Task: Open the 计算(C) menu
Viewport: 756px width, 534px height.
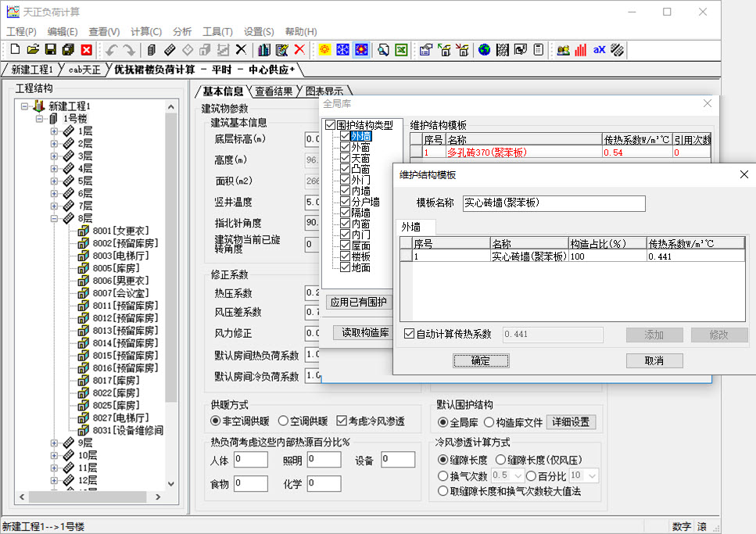Action: [146, 32]
